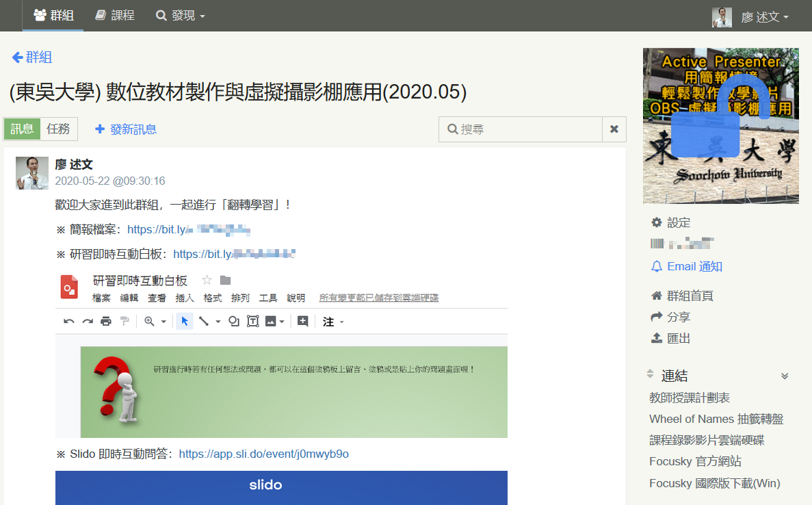This screenshot has width=812, height=505.
Task: Open 廖述文's profile picture on the post
Action: click(32, 173)
